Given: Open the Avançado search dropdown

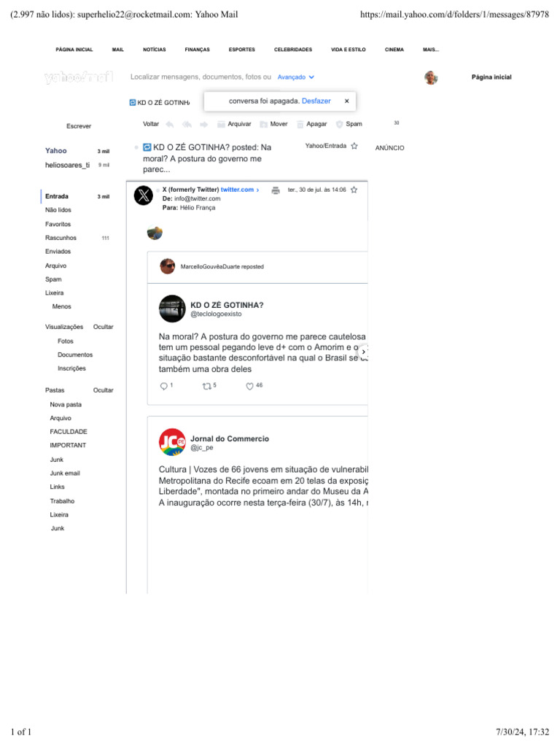Looking at the screenshot, I should click(296, 77).
